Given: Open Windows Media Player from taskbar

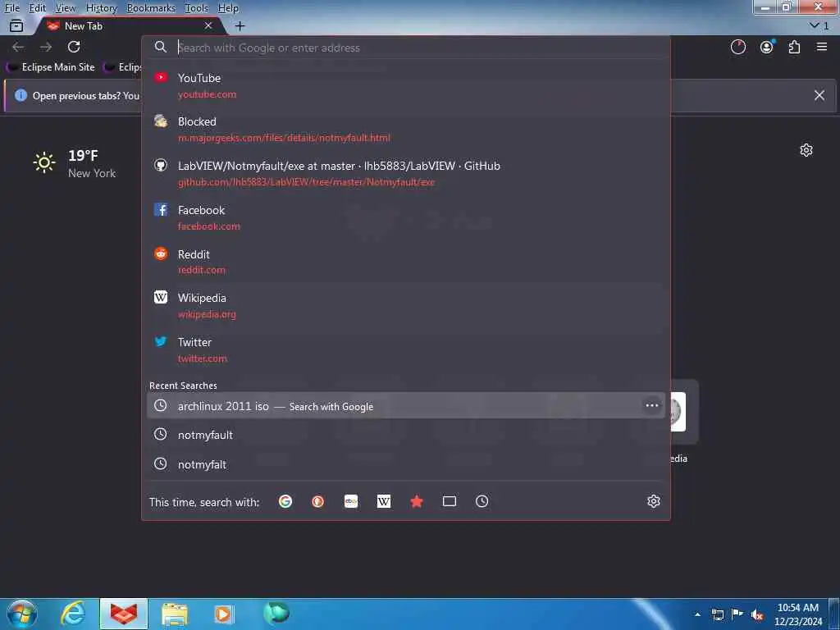Looking at the screenshot, I should click(x=224, y=614).
